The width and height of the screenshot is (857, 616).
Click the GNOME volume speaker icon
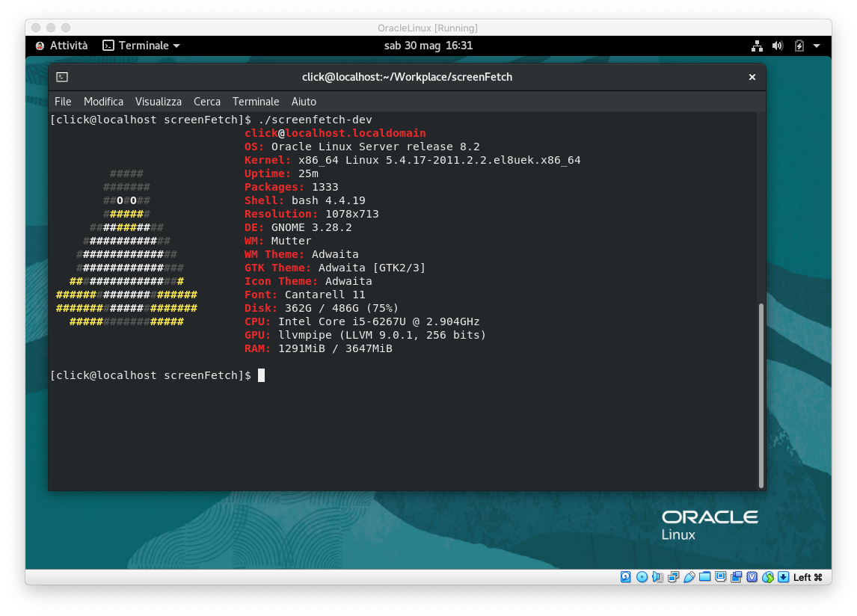(x=777, y=46)
